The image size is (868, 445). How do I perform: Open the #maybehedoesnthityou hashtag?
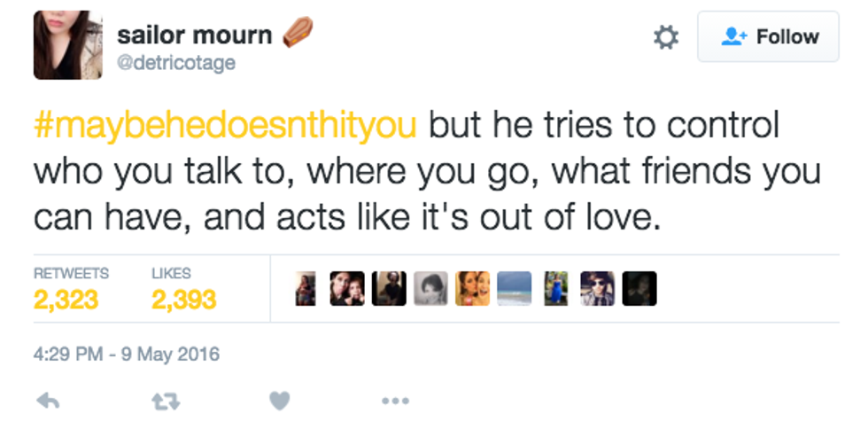coord(225,125)
